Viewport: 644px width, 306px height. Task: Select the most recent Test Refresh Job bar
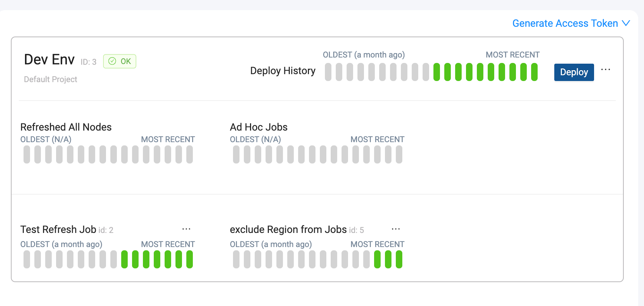190,259
